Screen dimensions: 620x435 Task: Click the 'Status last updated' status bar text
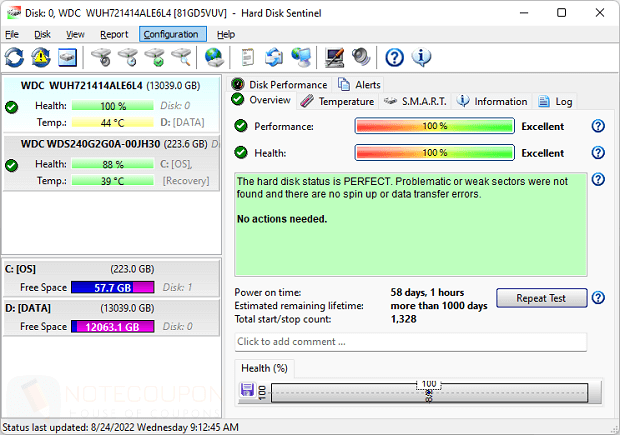tap(120, 427)
